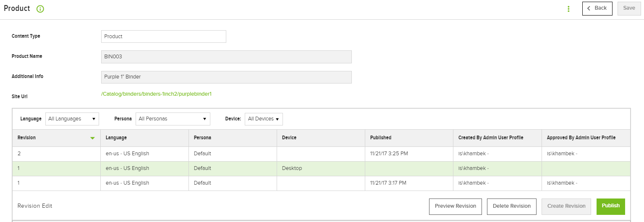Sort by Published column header
Screen dimensions: 644x222
(x=381, y=138)
